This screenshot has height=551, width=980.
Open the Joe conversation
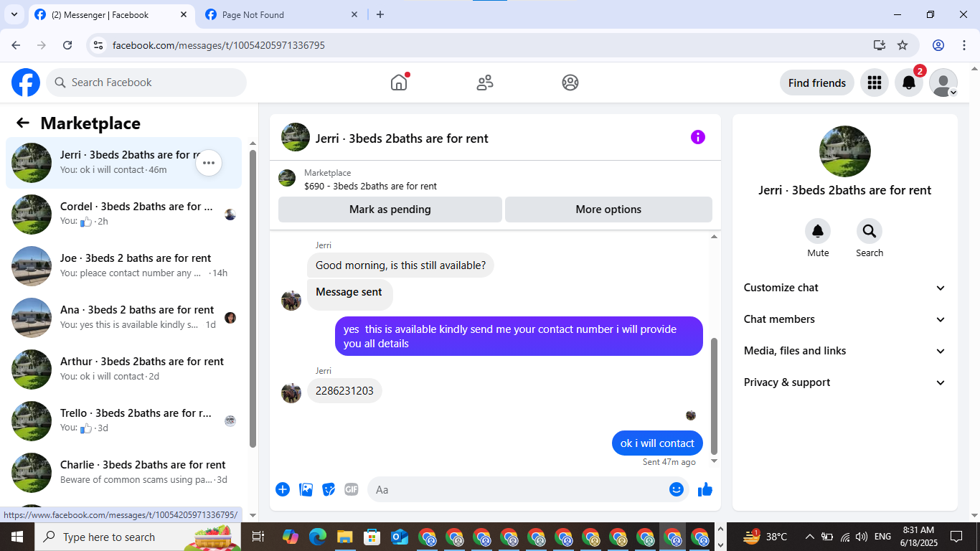click(123, 266)
